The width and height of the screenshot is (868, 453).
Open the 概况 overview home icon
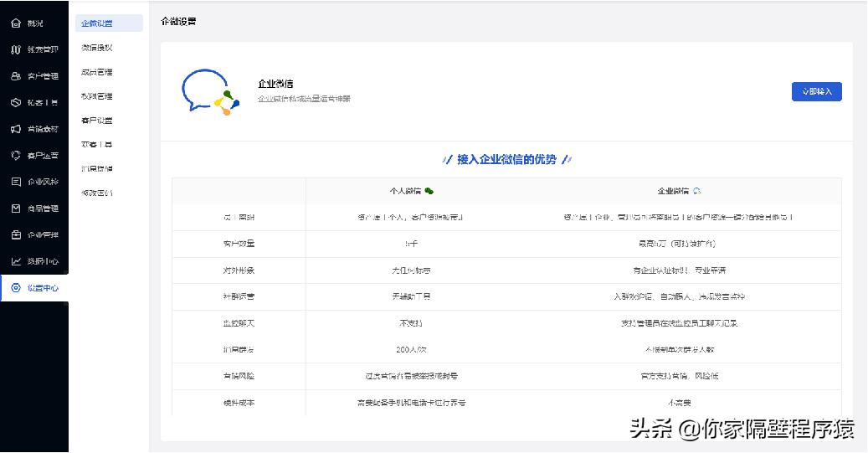pos(16,23)
